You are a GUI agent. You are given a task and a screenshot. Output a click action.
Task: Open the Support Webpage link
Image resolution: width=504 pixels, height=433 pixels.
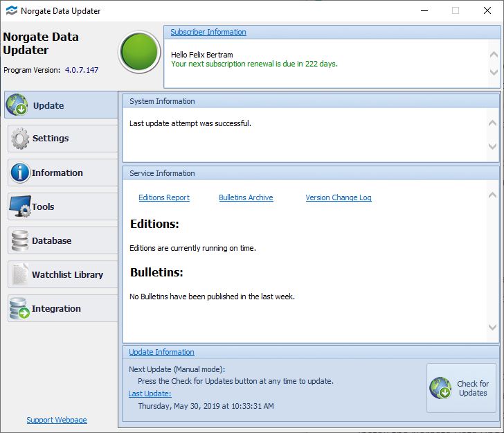[x=57, y=420]
